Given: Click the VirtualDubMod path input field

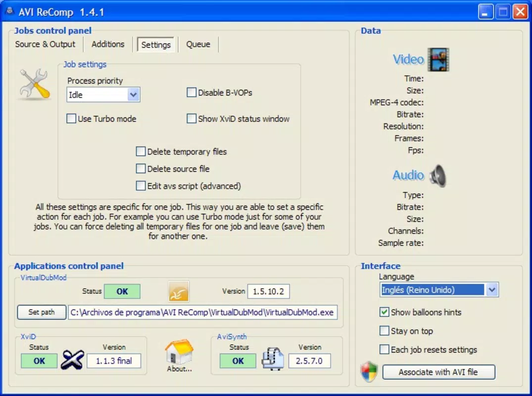Looking at the screenshot, I should pyautogui.click(x=202, y=312).
